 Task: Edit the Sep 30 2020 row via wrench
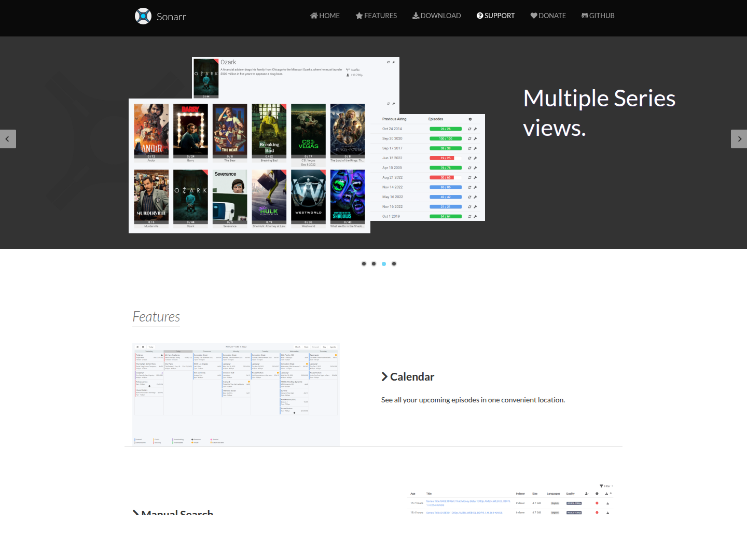pos(475,138)
